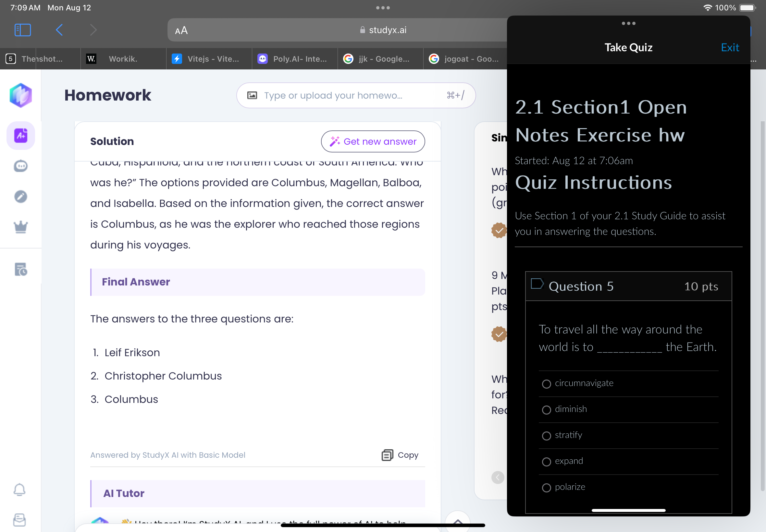Switch to Poly.AI browser tab
The height and width of the screenshot is (532, 766).
[x=293, y=58]
